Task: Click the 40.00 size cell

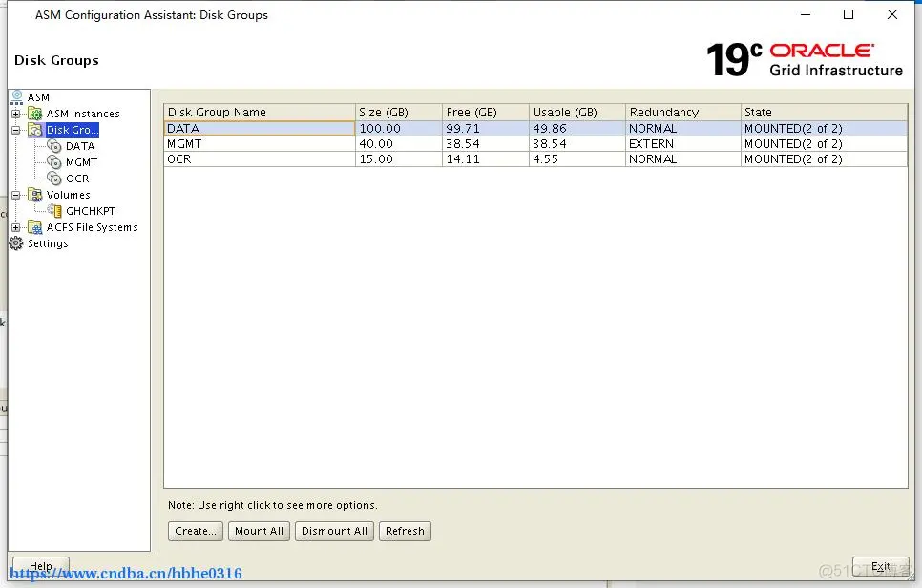Action: [x=399, y=143]
